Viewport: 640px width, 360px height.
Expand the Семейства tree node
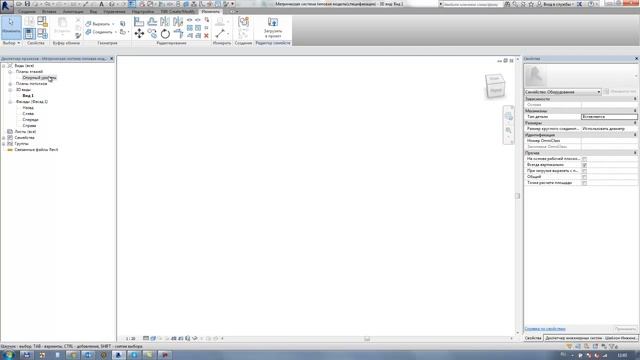tap(4, 138)
